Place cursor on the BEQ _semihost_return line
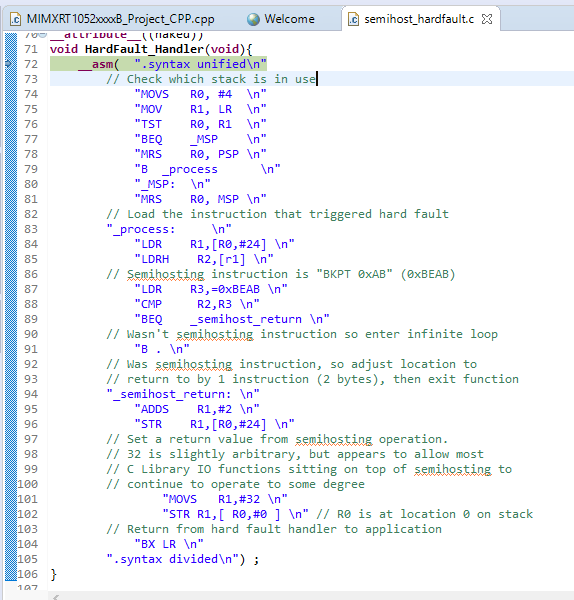This screenshot has width=574, height=600. 232,319
